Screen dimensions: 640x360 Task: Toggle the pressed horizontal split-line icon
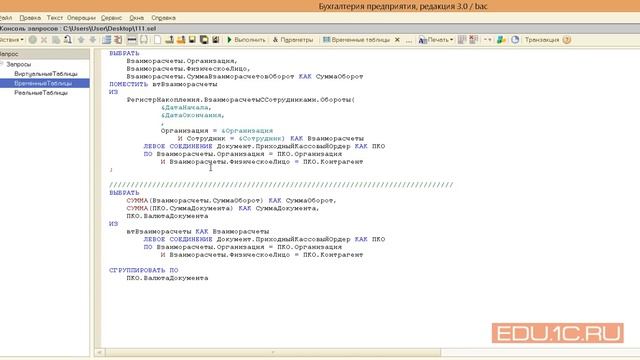click(132, 40)
